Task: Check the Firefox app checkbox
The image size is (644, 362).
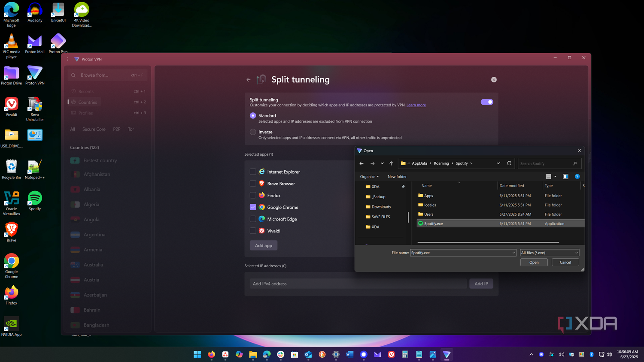Action: tap(253, 195)
